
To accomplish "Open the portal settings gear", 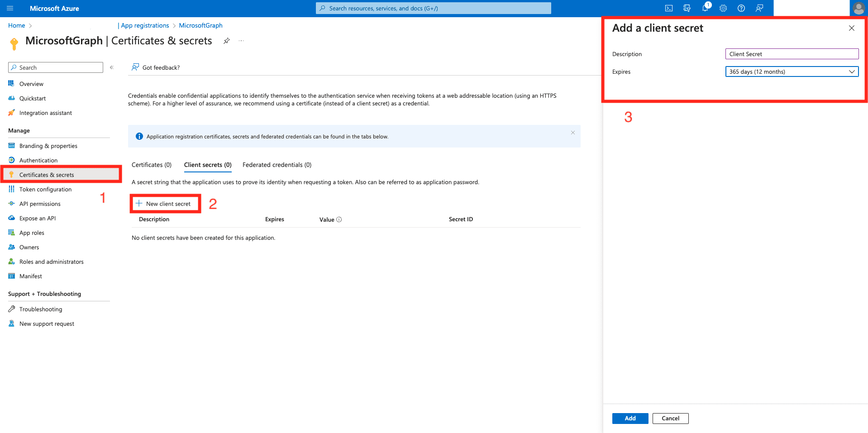I will click(x=723, y=8).
